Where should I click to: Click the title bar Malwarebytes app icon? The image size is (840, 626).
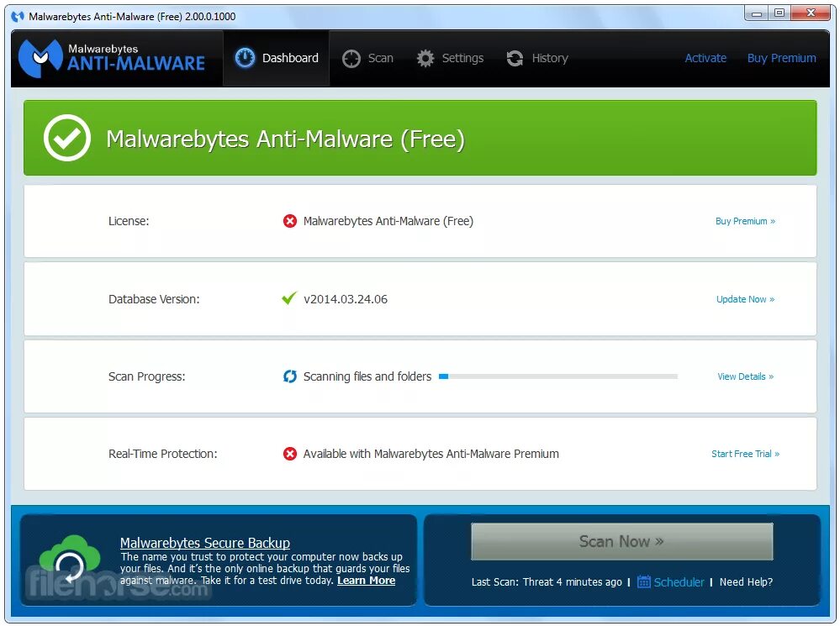[x=18, y=17]
